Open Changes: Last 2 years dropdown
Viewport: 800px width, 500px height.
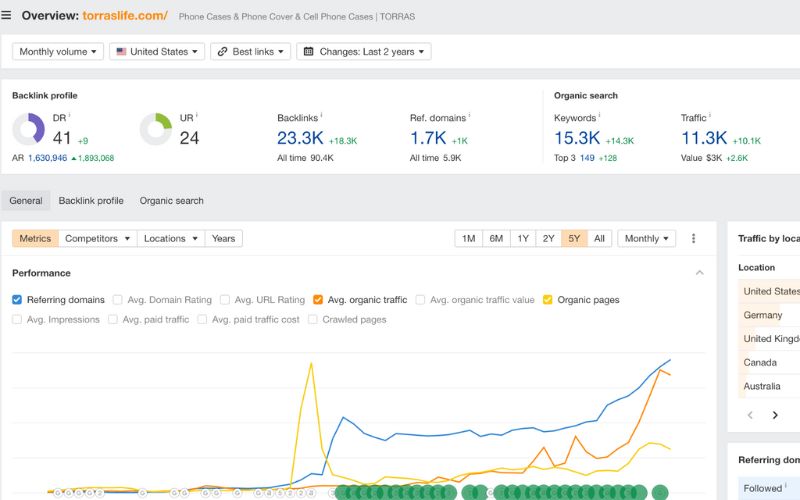click(x=364, y=52)
